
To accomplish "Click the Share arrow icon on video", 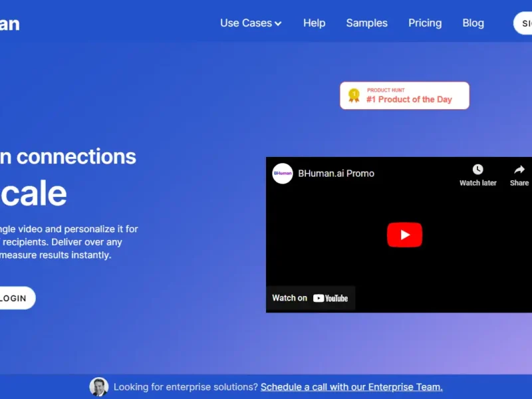I will point(519,170).
